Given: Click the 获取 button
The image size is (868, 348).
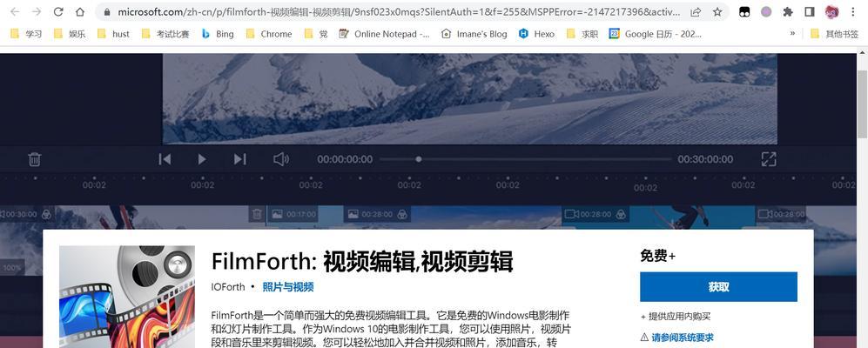Looking at the screenshot, I should (x=718, y=286).
